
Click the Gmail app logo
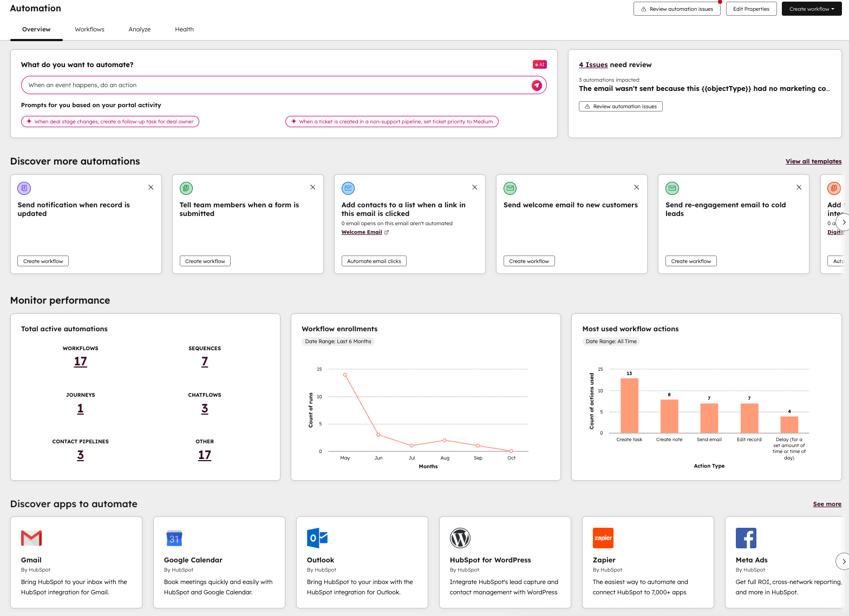click(x=31, y=538)
